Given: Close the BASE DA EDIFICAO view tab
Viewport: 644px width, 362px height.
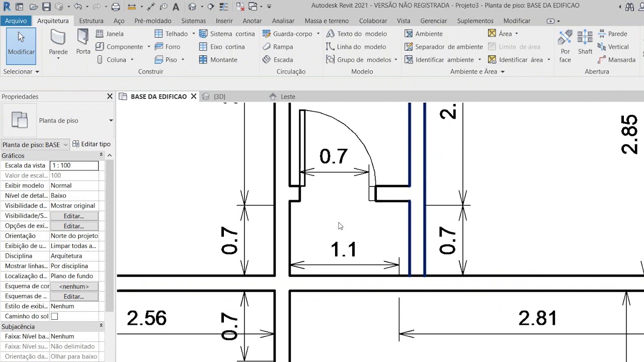Looking at the screenshot, I should point(194,97).
